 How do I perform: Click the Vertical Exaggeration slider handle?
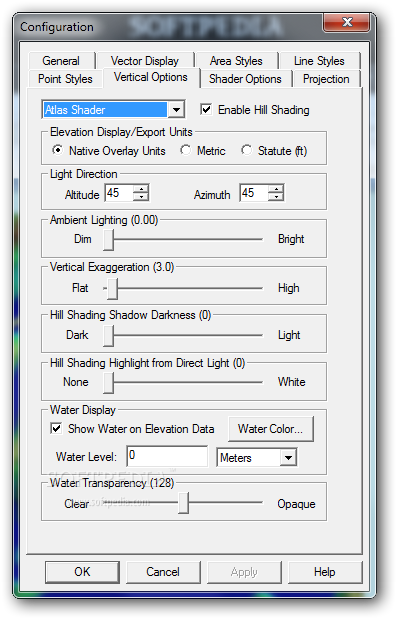pyautogui.click(x=112, y=289)
